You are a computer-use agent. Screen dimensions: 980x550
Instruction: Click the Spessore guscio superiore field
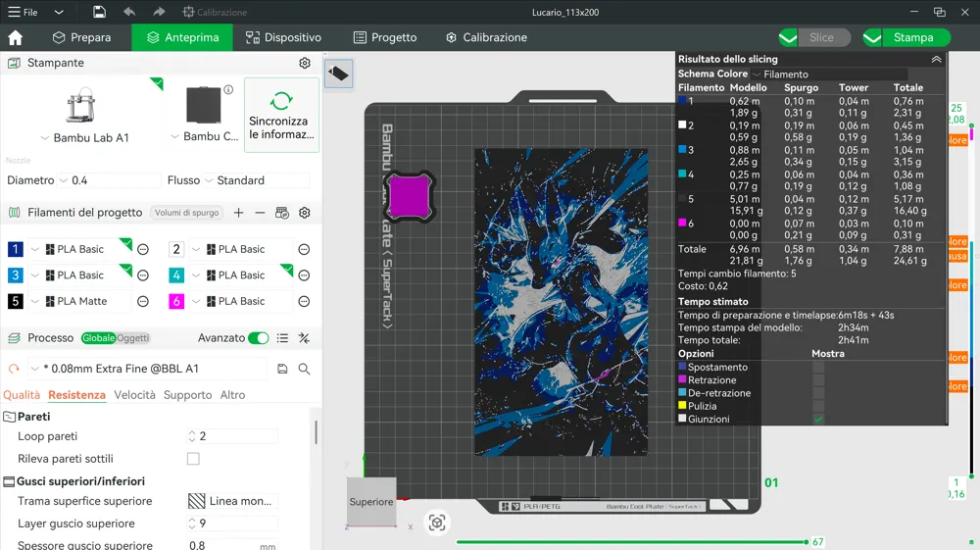[x=232, y=545]
